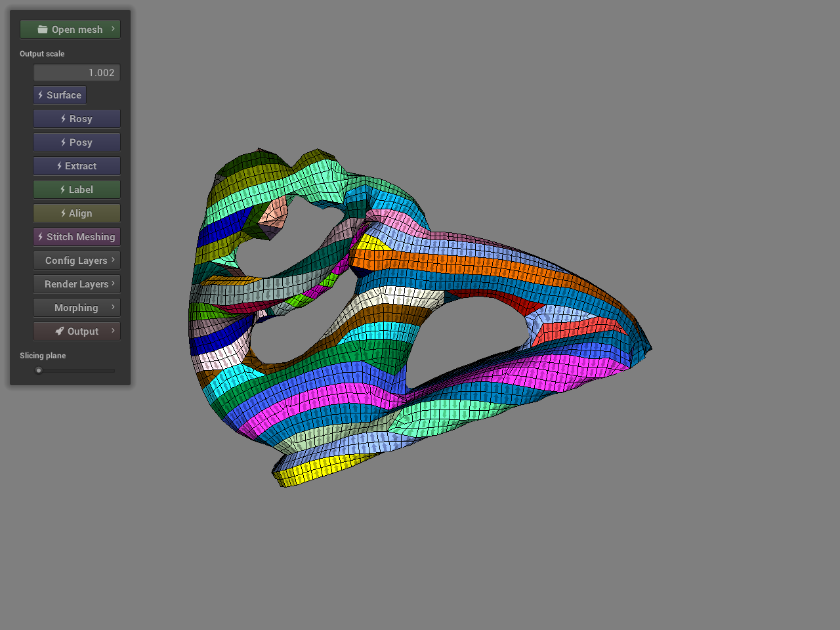The image size is (840, 630).
Task: Expand the Render Layers chevron arrow
Action: (113, 283)
